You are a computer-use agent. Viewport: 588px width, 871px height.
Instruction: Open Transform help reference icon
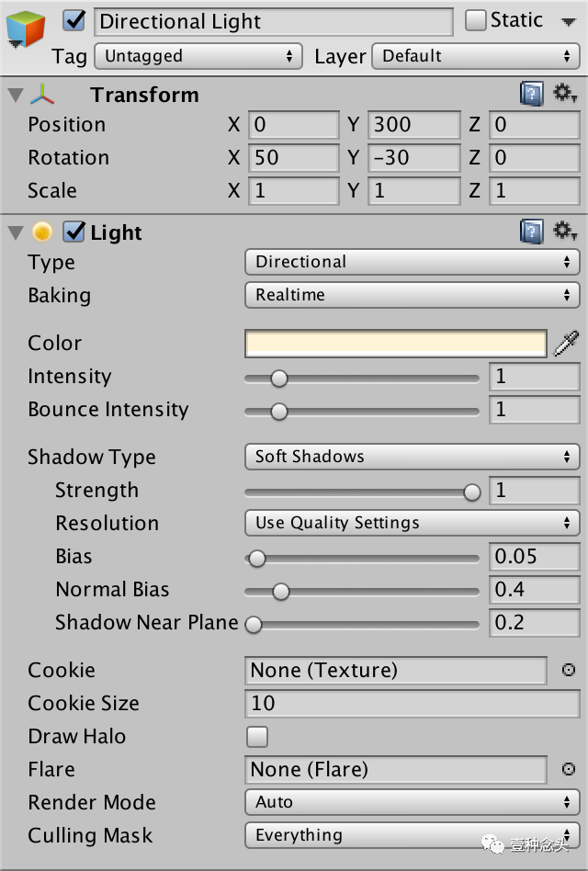[531, 93]
